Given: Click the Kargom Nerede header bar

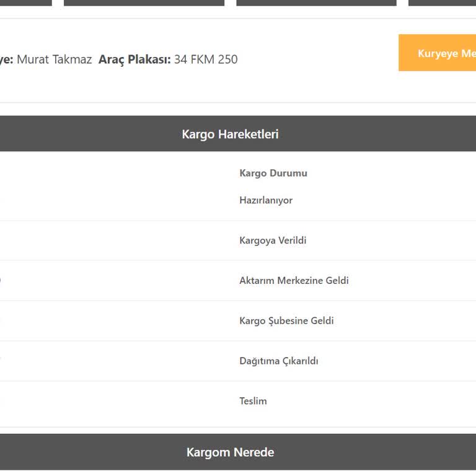Looking at the screenshot, I should (x=238, y=452).
